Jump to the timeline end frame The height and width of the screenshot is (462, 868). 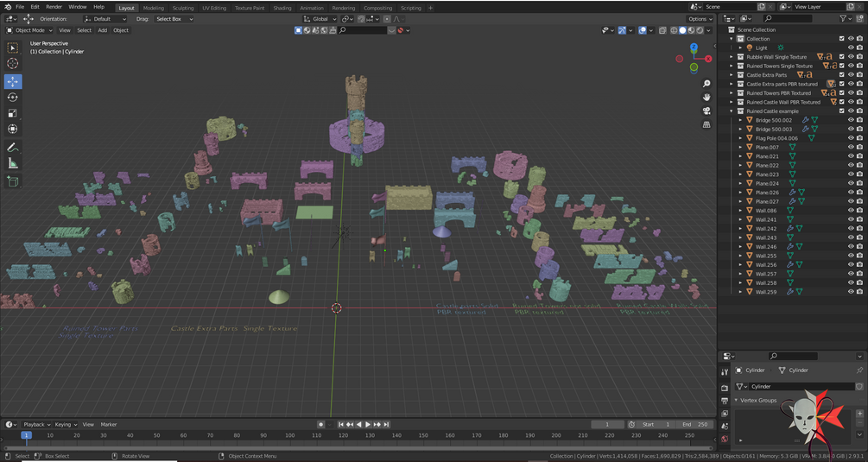pyautogui.click(x=386, y=424)
